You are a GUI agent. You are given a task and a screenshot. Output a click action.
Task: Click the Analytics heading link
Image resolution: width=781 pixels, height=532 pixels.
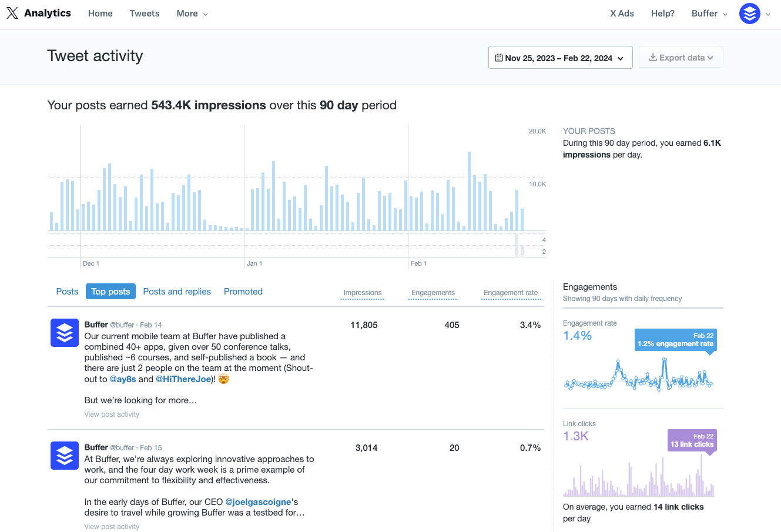(48, 13)
